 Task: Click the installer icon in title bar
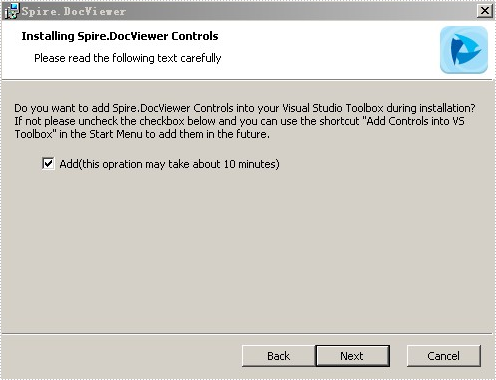[12, 11]
